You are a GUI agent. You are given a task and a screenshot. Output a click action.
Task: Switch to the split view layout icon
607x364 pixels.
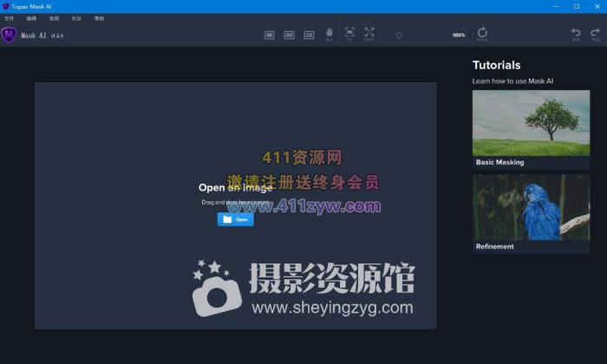pos(289,35)
